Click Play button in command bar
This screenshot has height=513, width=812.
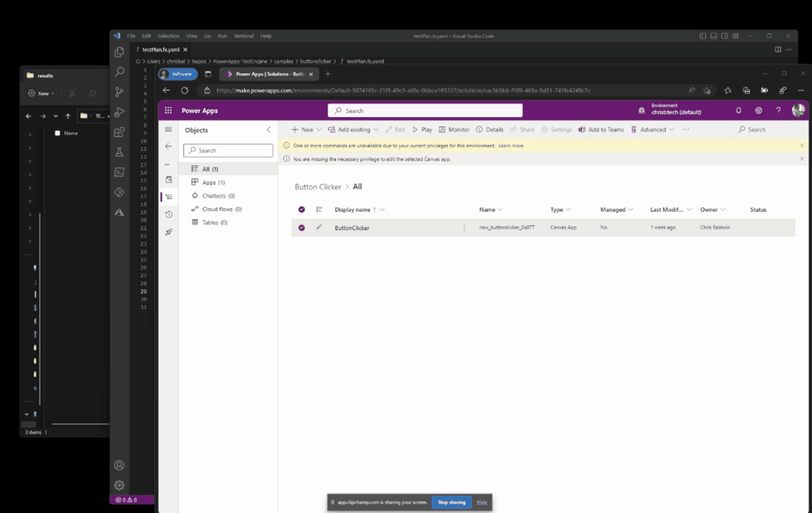[x=422, y=130]
